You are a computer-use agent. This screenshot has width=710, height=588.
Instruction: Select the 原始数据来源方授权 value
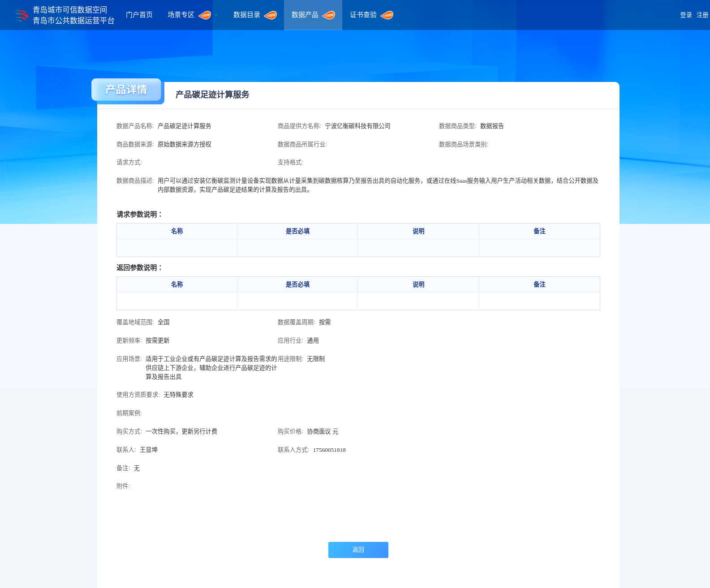185,145
